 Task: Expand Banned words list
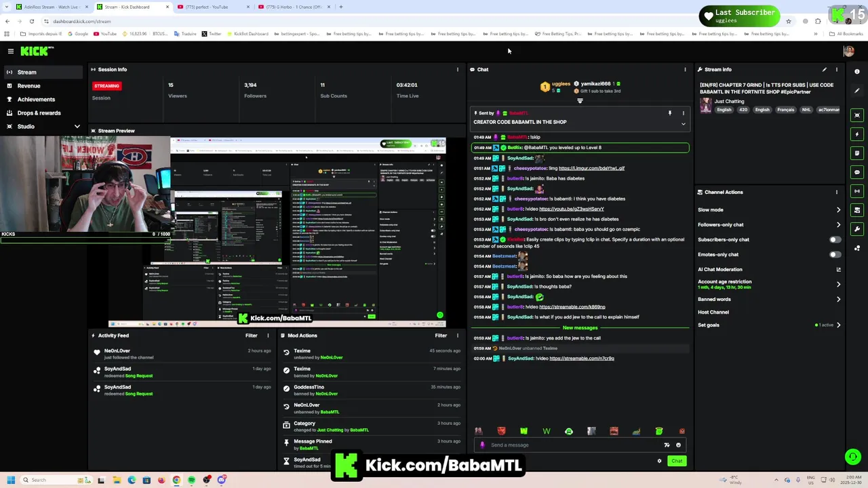point(838,299)
